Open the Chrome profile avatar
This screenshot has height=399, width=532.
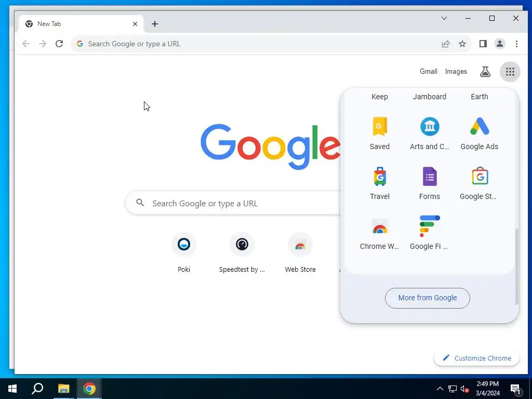point(499,44)
